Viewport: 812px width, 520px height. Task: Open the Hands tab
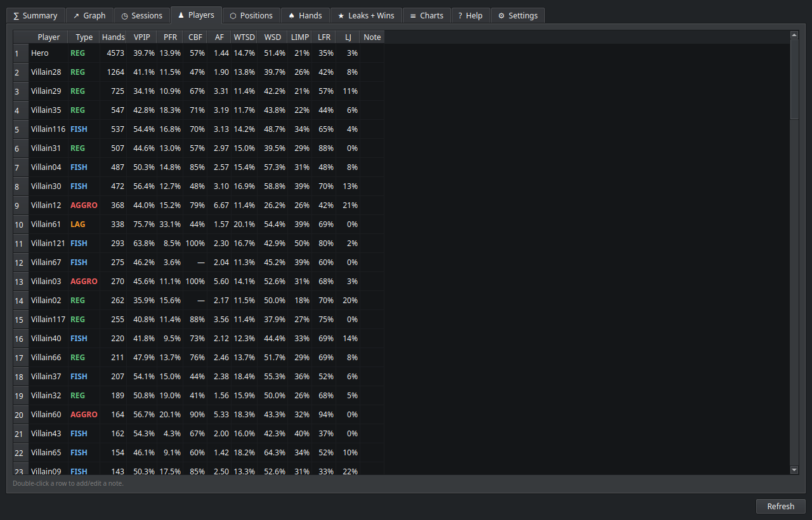[x=305, y=15]
